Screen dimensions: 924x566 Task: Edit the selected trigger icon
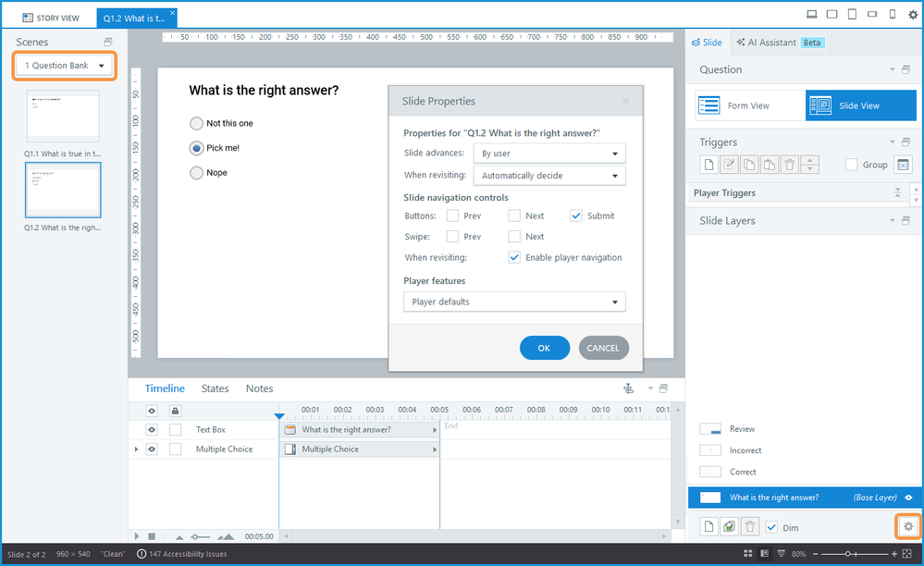pos(729,165)
